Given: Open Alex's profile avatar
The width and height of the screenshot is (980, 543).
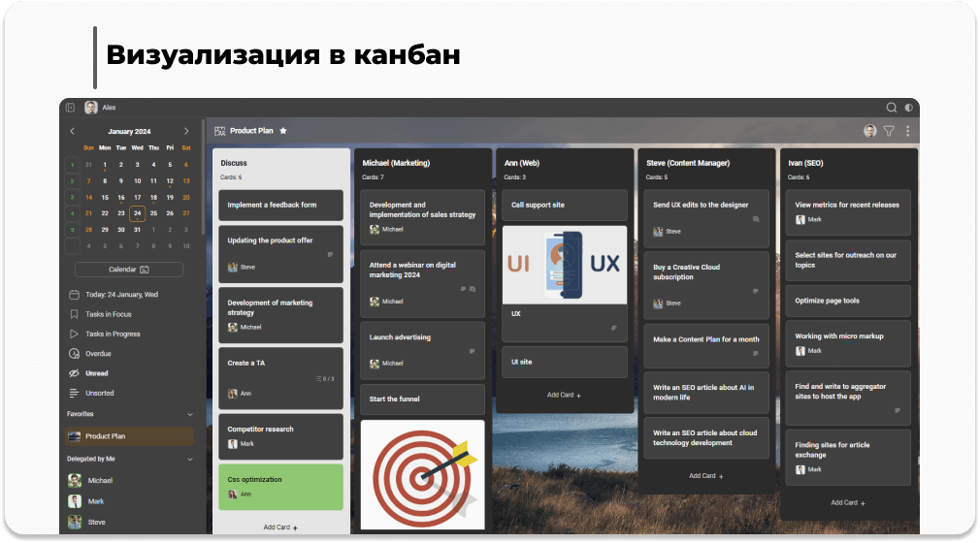Looking at the screenshot, I should pyautogui.click(x=91, y=108).
